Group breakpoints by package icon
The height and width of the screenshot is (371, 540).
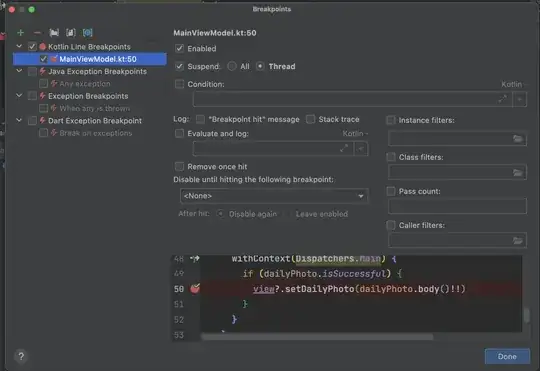point(54,33)
